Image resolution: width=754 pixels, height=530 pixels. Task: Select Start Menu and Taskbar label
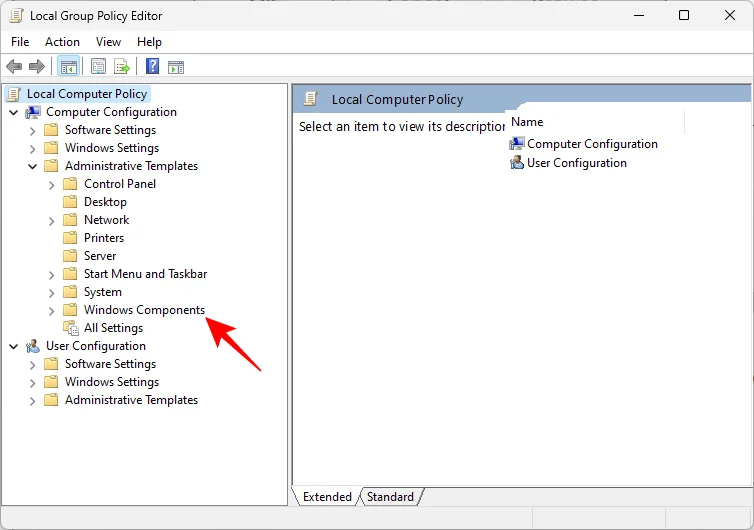[x=145, y=274]
